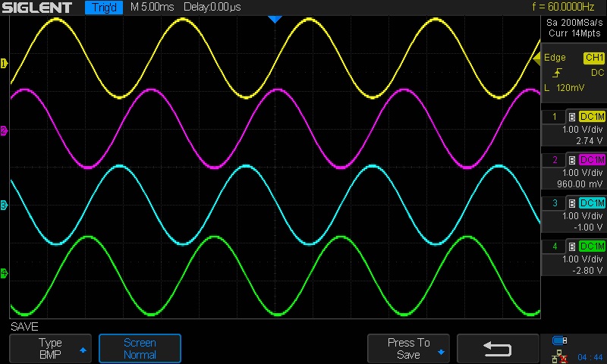
Task: Select channel 4 green ground marker
Action: 4,273
